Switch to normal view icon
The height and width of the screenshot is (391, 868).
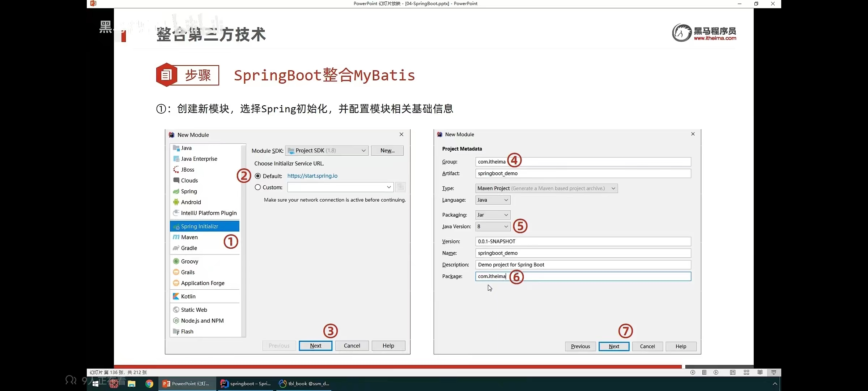click(732, 372)
